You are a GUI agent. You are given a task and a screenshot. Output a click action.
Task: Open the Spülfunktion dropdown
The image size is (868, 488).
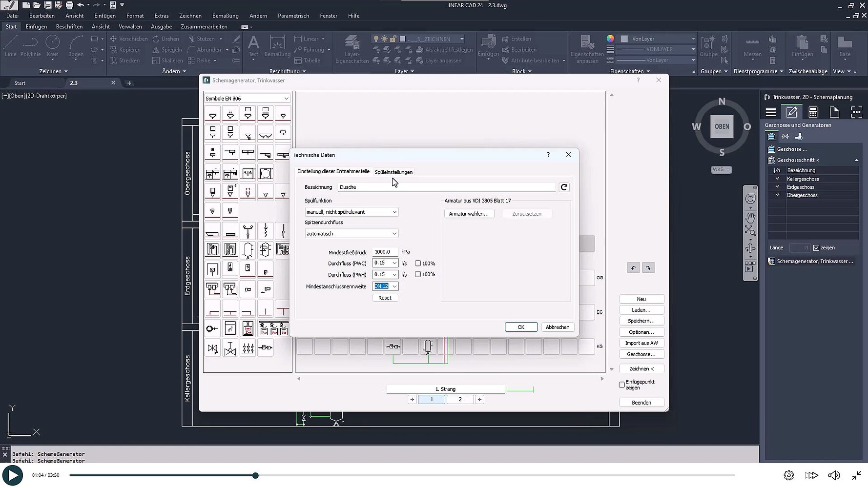click(351, 212)
